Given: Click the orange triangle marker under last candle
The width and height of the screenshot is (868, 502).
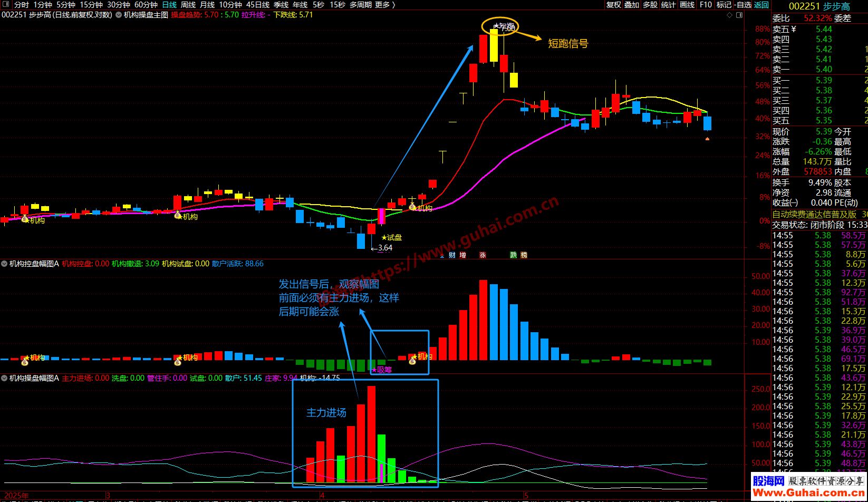Looking at the screenshot, I should (x=707, y=139).
